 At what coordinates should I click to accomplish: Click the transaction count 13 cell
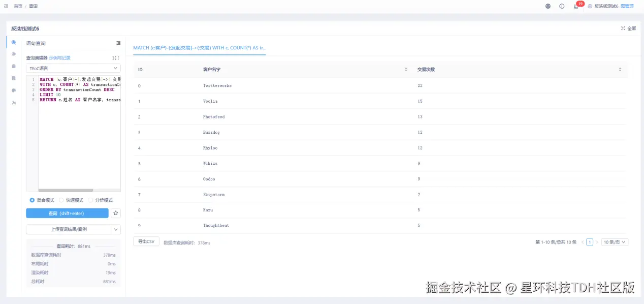point(420,117)
